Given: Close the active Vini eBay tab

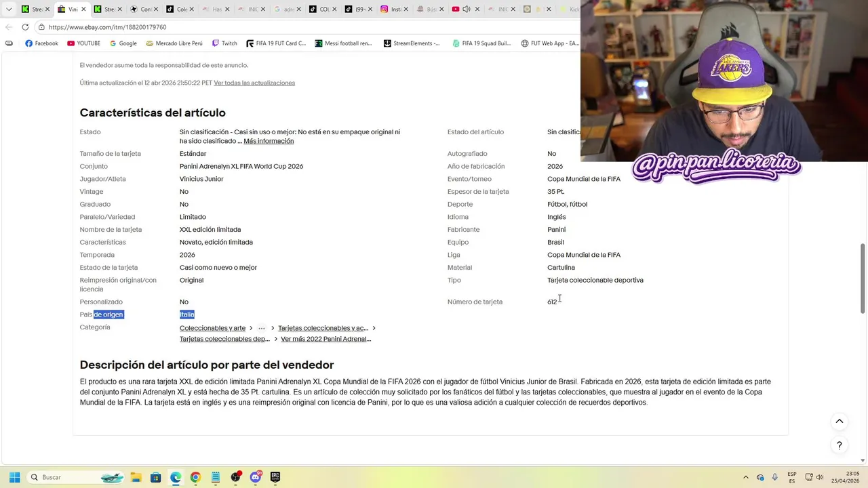Looking at the screenshot, I should pyautogui.click(x=83, y=9).
